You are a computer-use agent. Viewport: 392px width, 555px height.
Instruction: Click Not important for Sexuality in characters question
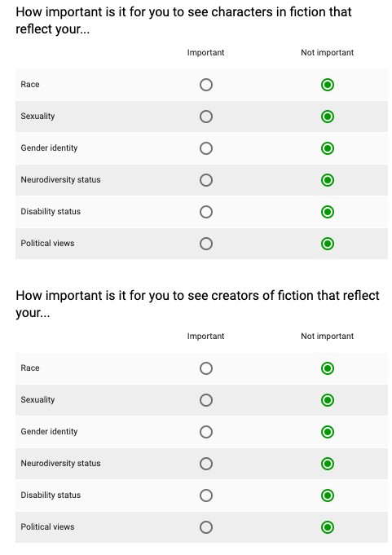point(328,117)
